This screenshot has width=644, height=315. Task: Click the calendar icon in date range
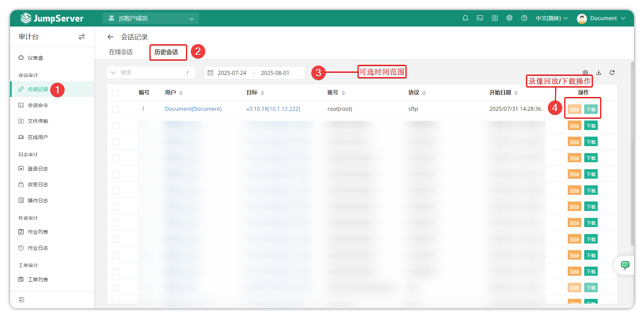click(x=210, y=73)
